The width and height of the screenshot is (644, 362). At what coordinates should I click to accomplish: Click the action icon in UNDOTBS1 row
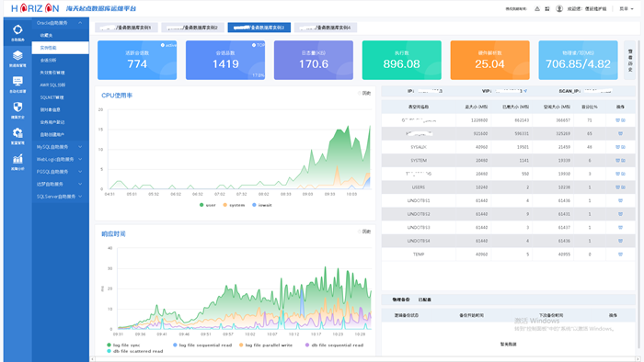620,200
